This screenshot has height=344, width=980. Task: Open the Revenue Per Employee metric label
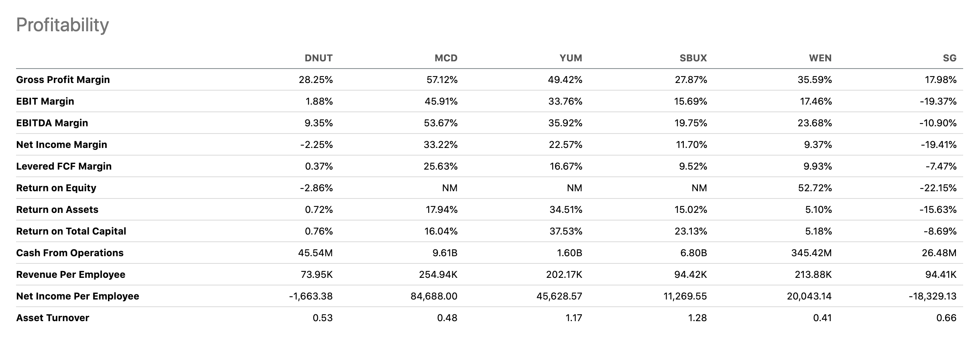click(71, 275)
